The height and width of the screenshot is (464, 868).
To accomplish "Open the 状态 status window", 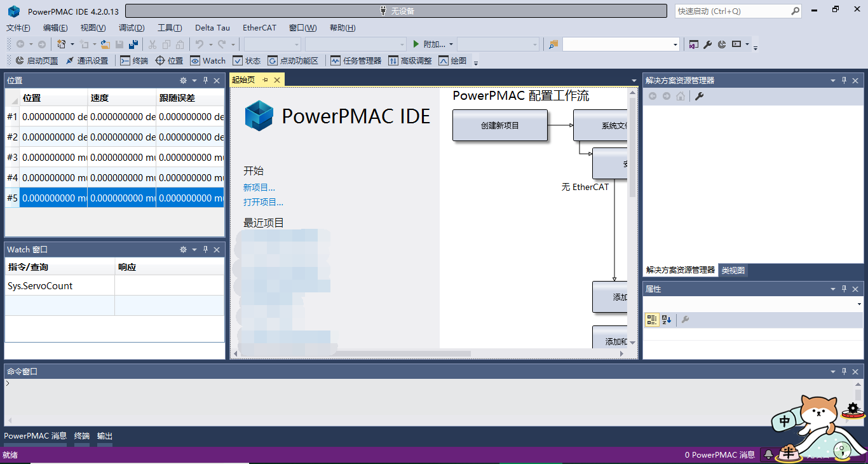I will 247,61.
